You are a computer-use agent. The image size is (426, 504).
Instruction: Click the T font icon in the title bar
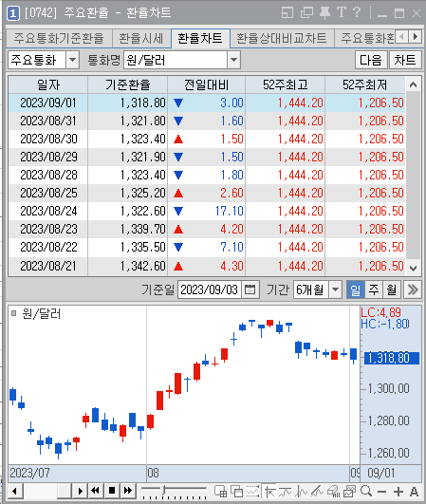click(x=342, y=13)
